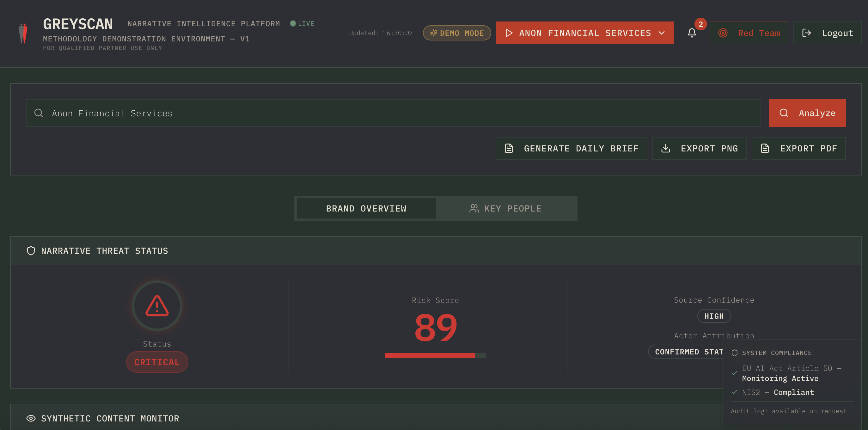Click the HIGH source confidence pill
Screen dimensions: 868x430
coord(714,316)
